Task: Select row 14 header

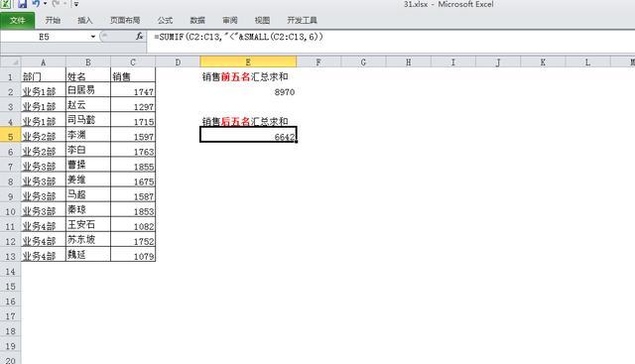Action: pos(11,271)
